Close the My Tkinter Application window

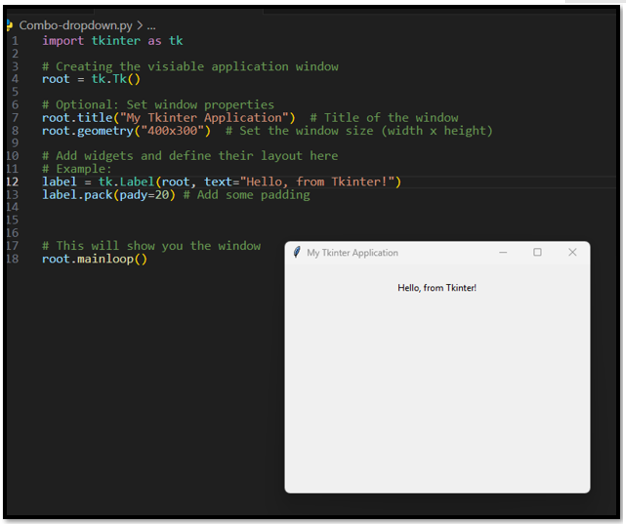572,253
